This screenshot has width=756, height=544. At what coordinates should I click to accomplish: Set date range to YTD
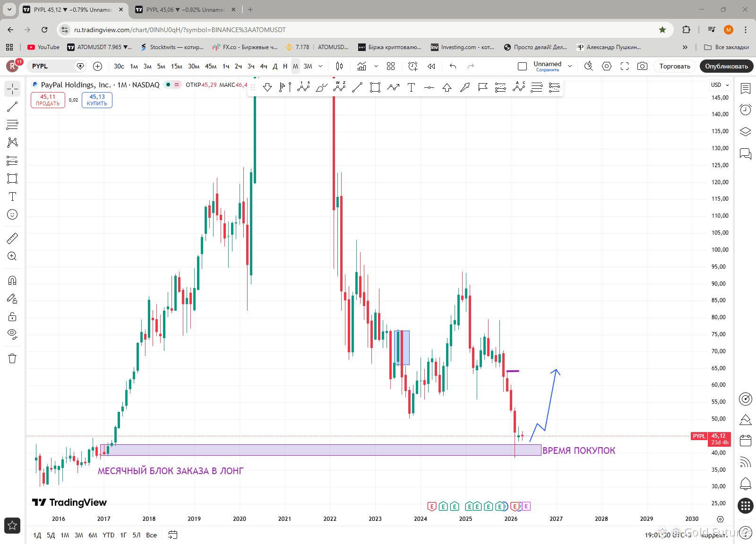coord(109,535)
